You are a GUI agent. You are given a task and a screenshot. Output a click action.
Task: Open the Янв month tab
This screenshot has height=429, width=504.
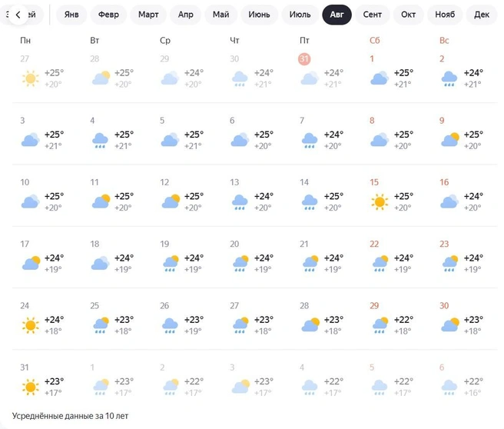71,15
